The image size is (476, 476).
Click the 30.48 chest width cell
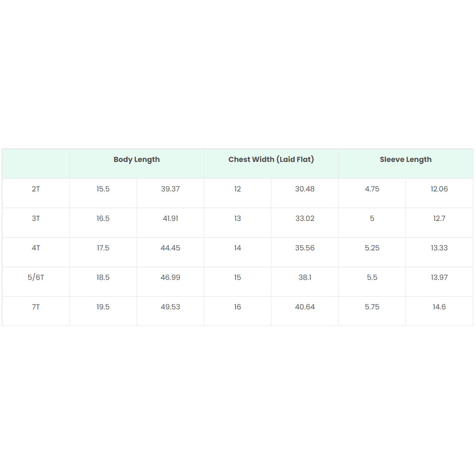[x=305, y=189]
